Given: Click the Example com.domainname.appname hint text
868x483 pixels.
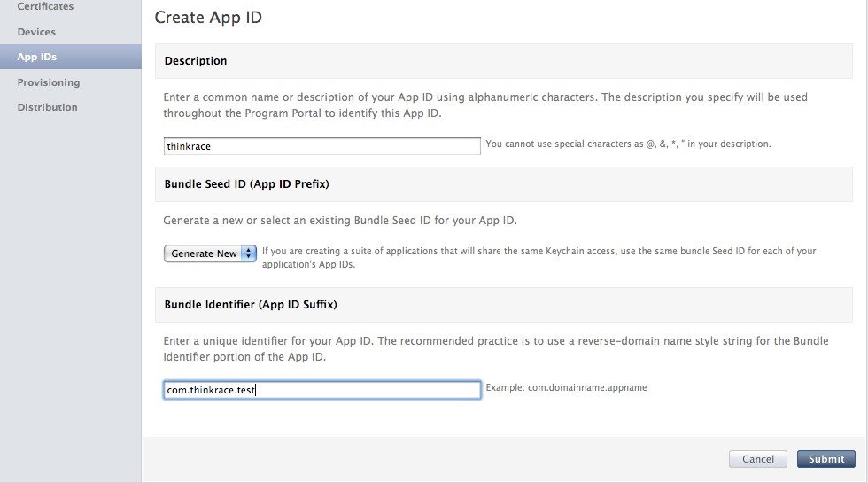Looking at the screenshot, I should click(566, 388).
